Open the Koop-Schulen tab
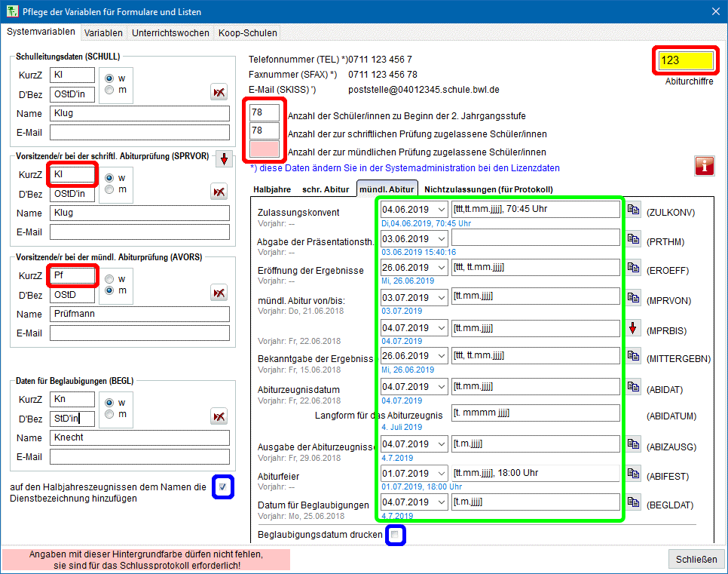This screenshot has height=574, width=728. (248, 32)
